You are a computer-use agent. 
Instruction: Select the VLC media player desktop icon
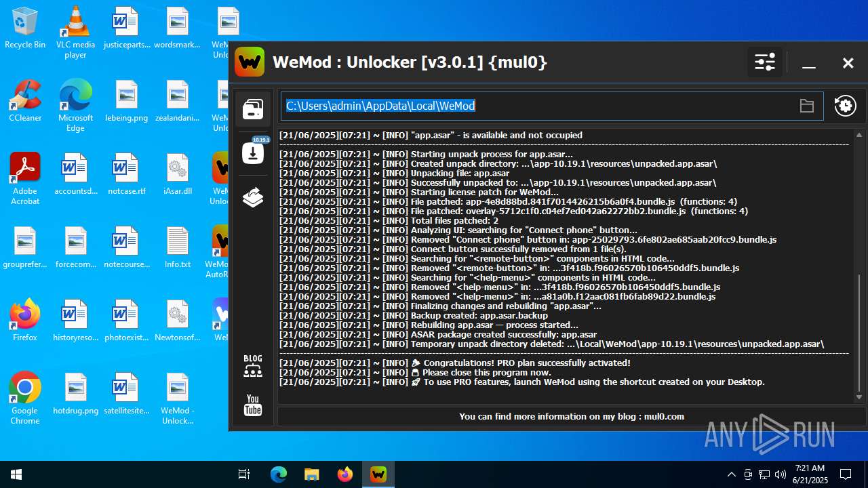coord(76,33)
